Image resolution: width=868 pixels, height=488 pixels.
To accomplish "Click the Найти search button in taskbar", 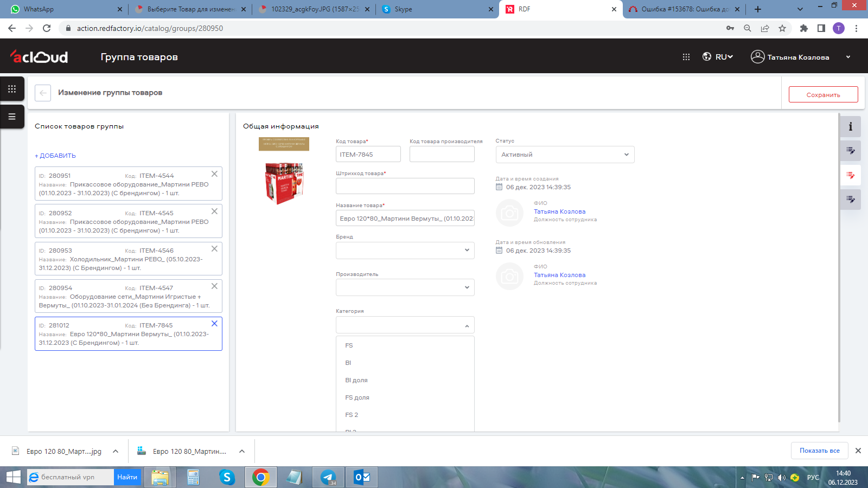I will click(x=127, y=477).
